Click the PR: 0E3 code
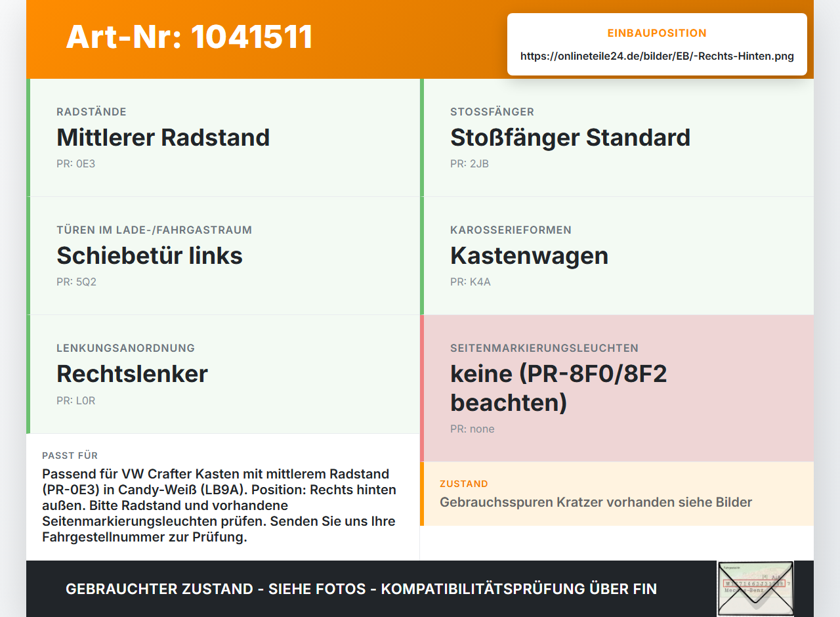 click(75, 163)
